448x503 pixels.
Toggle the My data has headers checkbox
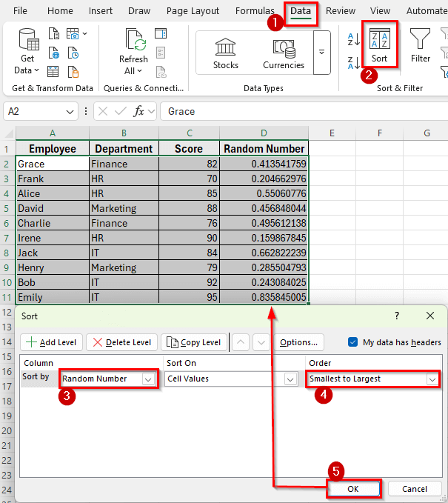point(353,342)
